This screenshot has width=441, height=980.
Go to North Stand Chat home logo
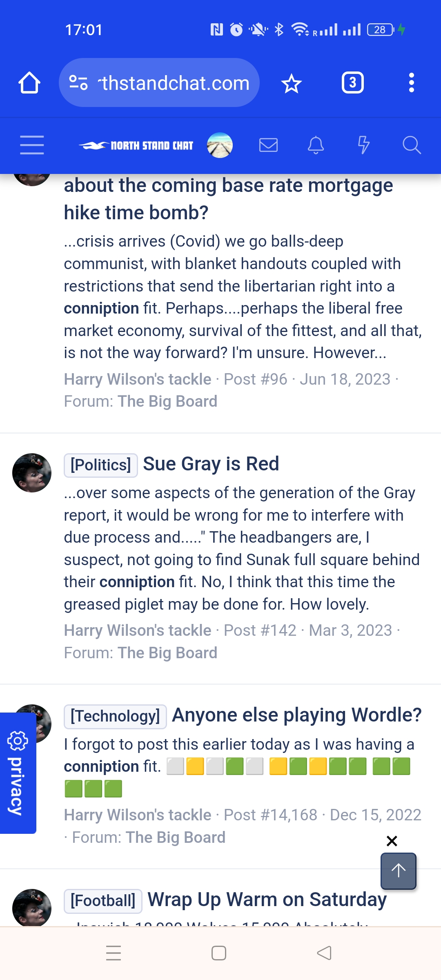136,145
